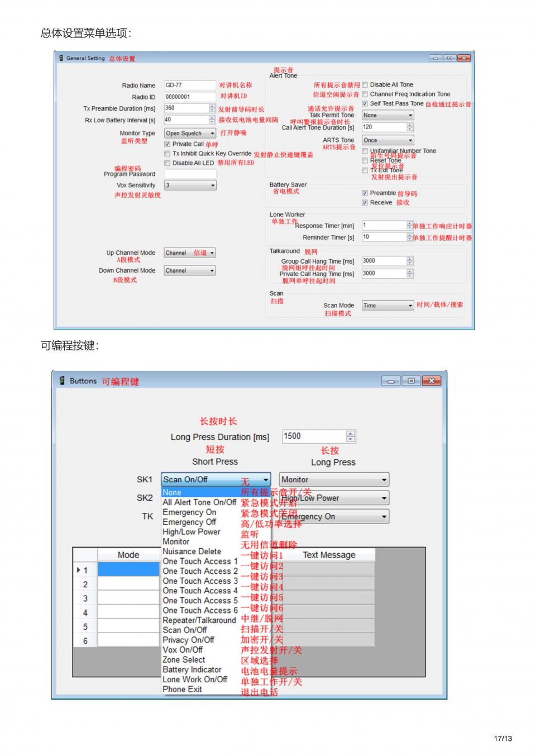Tick the Disable All LED checkbox
The width and height of the screenshot is (536, 756).
pyautogui.click(x=167, y=163)
